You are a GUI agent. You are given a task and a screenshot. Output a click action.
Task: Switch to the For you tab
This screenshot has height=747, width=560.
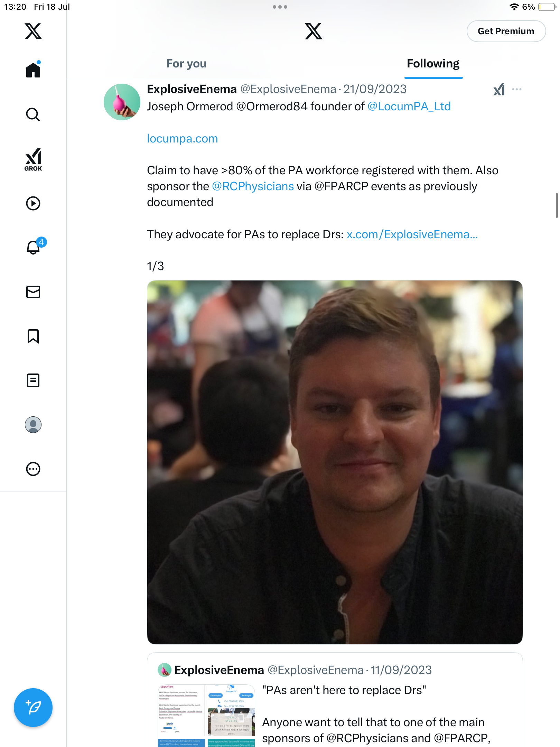(x=186, y=64)
